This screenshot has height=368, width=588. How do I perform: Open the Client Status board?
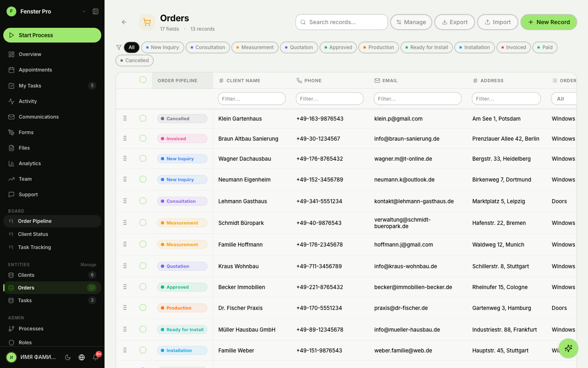point(52,234)
